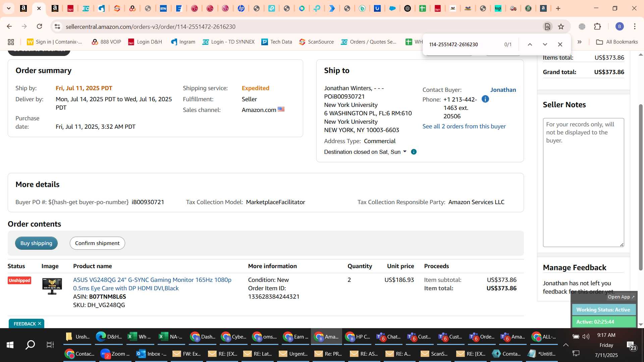Open Windows taskbar search

(x=30, y=345)
